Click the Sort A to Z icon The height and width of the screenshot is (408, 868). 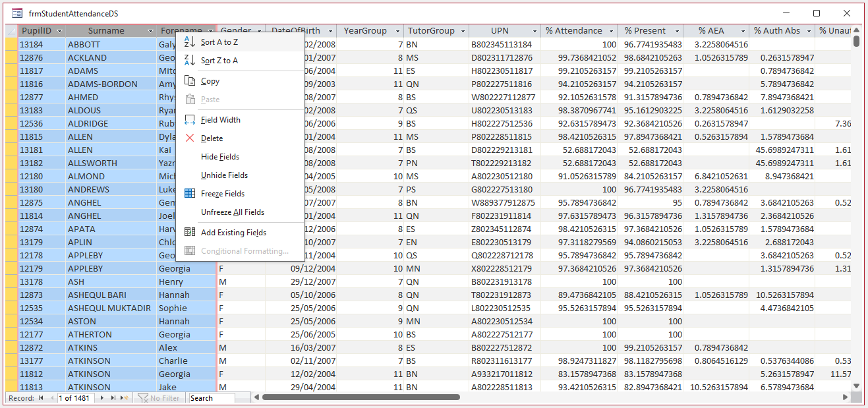(x=190, y=42)
